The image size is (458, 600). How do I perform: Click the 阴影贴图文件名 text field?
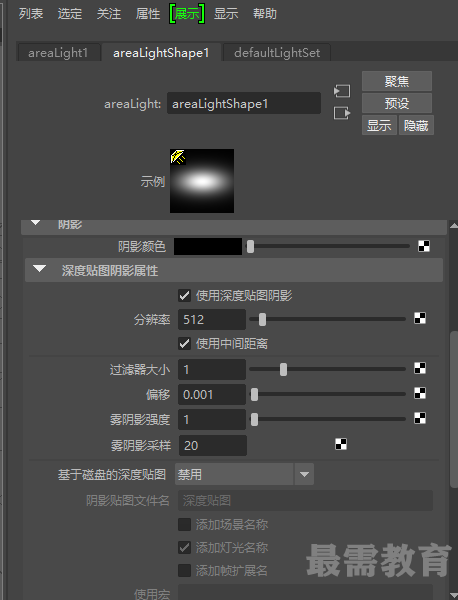[305, 500]
